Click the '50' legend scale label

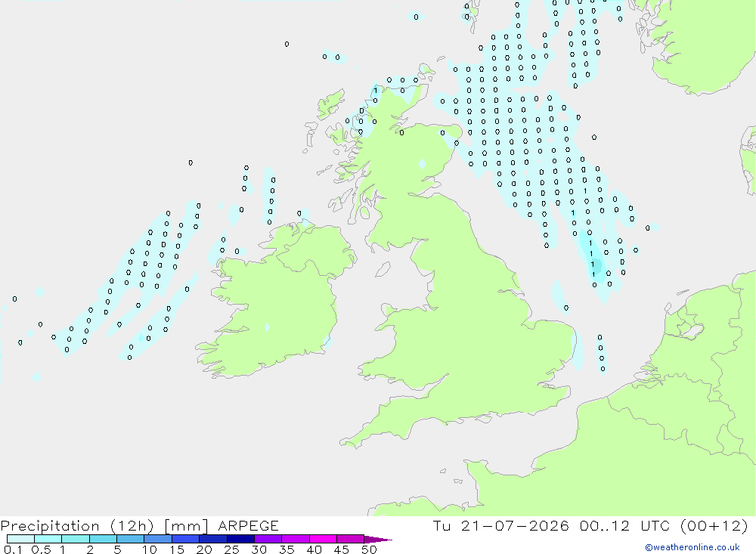click(369, 549)
